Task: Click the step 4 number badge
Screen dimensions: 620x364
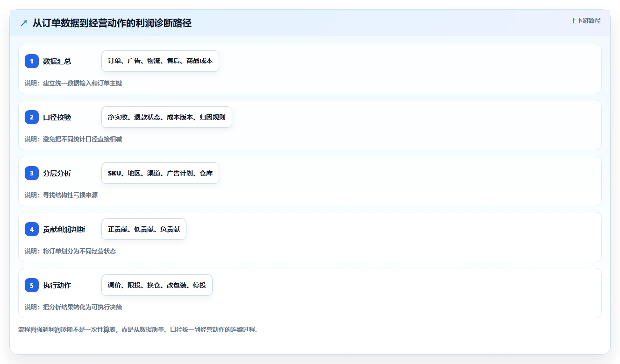Action: tap(32, 229)
